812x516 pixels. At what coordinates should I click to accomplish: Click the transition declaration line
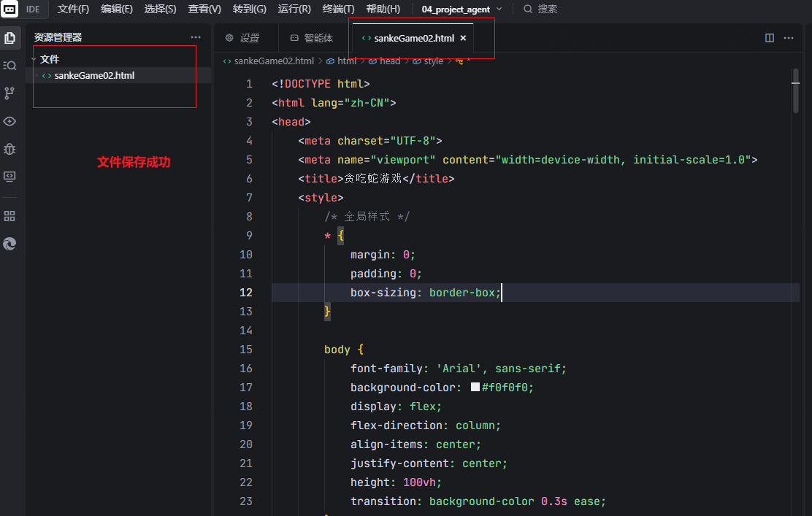pyautogui.click(x=478, y=501)
